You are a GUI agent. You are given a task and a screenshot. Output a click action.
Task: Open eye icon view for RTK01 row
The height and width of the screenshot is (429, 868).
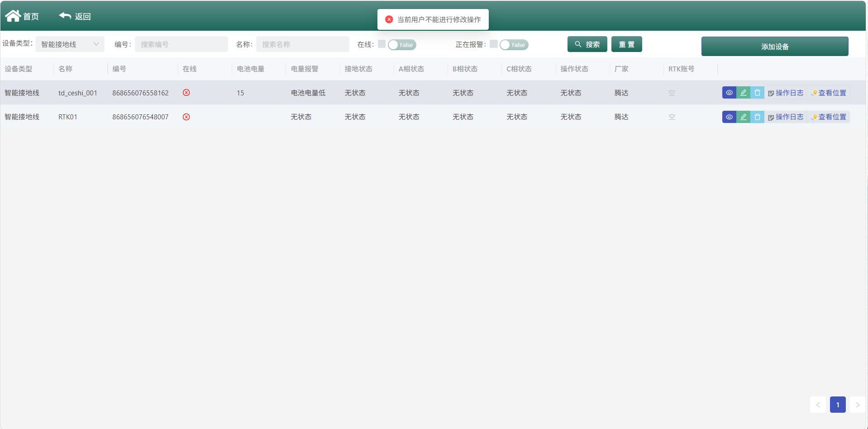click(729, 117)
